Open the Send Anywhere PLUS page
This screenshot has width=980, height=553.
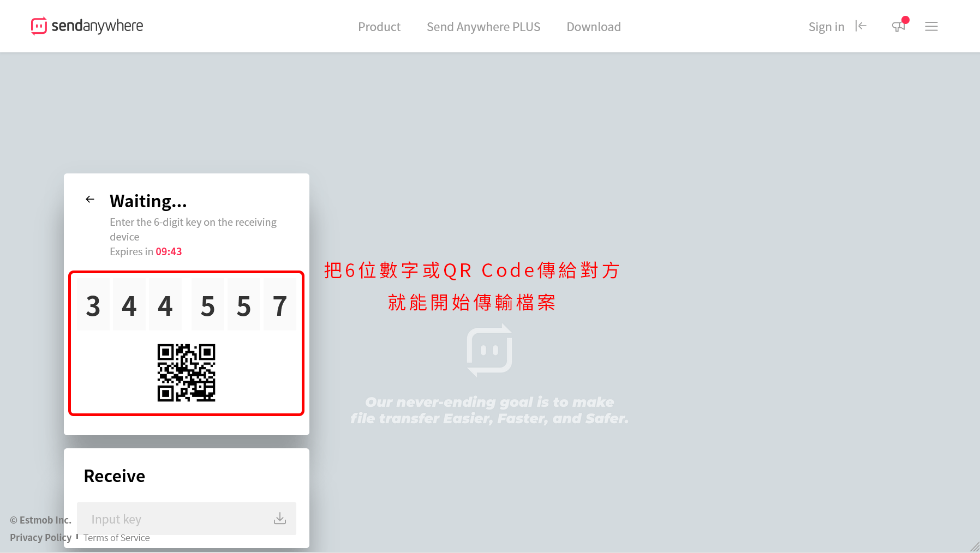pos(483,27)
